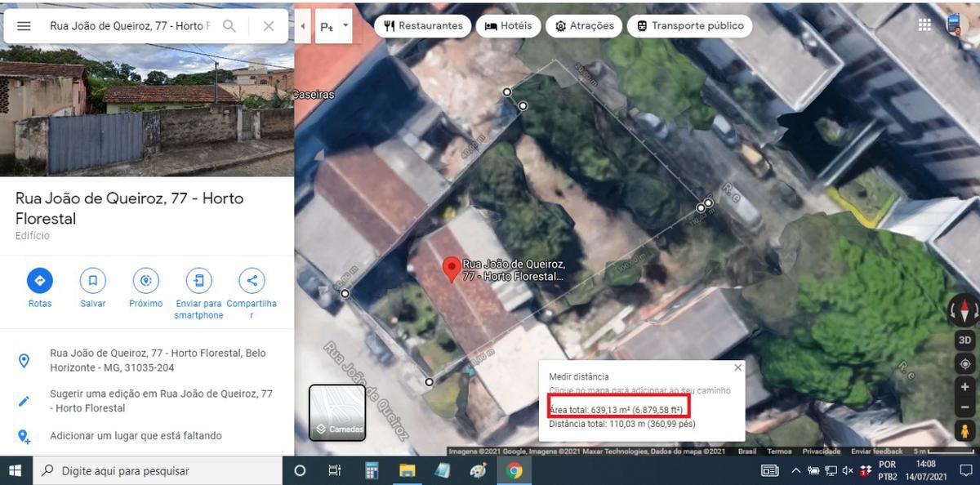Get directions with the Rotas icon
This screenshot has width=980, height=485.
pyautogui.click(x=39, y=281)
